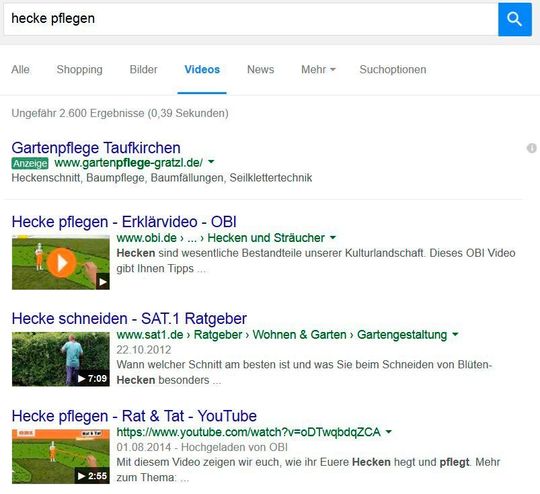Click the www.obi.de breadcrumb URL
Viewport: 540px width, 494px height.
(x=147, y=238)
